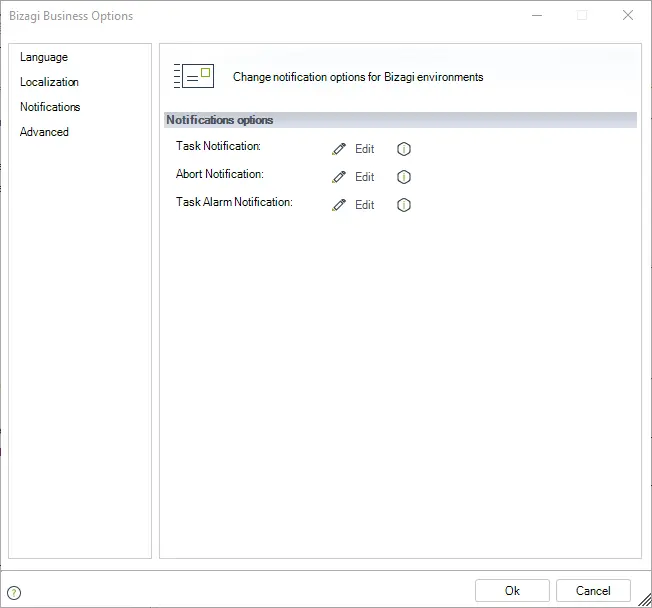Show info for Task Alarm Notification
Screen dimensions: 652x608
(x=404, y=205)
